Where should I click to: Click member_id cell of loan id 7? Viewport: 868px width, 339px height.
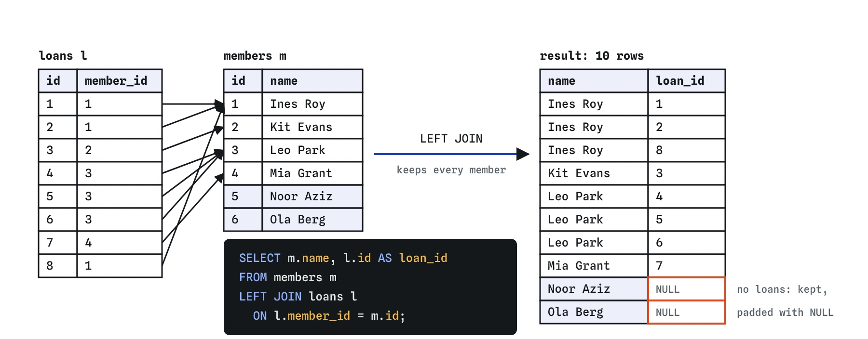tap(120, 243)
